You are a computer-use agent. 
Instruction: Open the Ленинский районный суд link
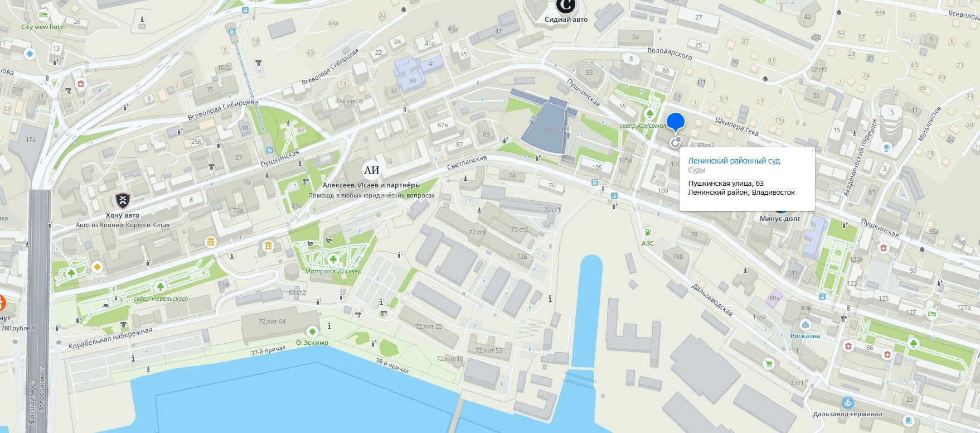[734, 161]
